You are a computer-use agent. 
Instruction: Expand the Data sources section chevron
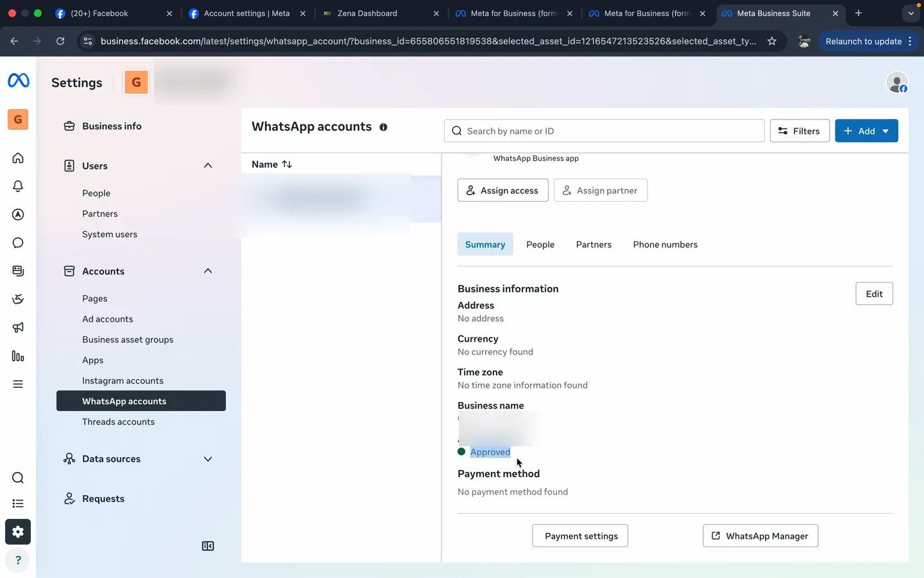tap(208, 459)
